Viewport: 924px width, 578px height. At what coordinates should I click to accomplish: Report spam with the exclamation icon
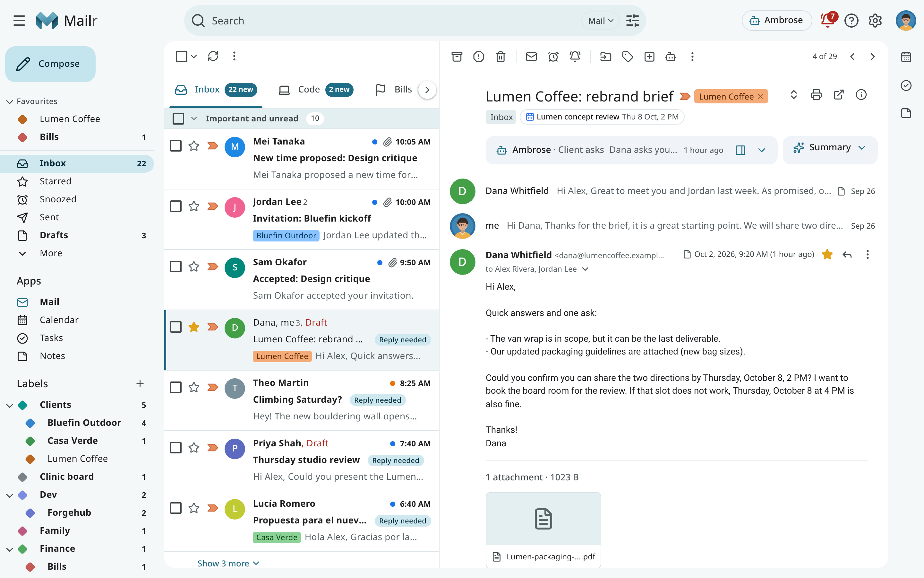tap(478, 57)
